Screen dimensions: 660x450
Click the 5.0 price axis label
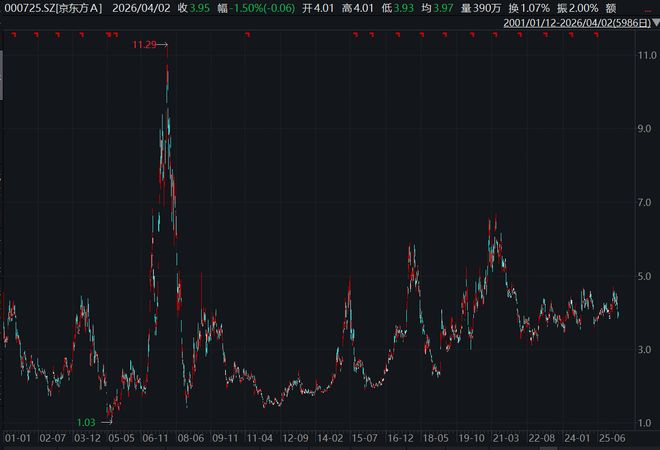point(646,276)
